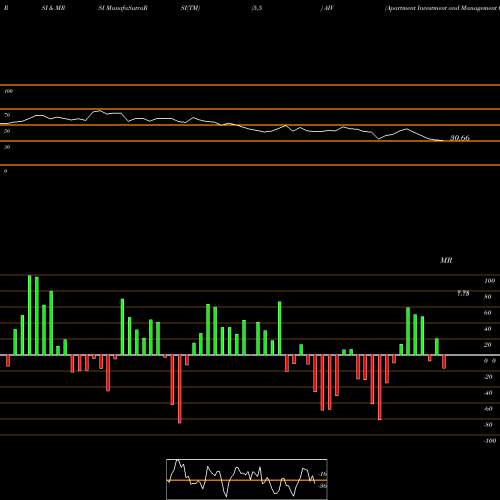Click the longest red MR histogram bar
Screen dimensions: 500x500
click(180, 389)
